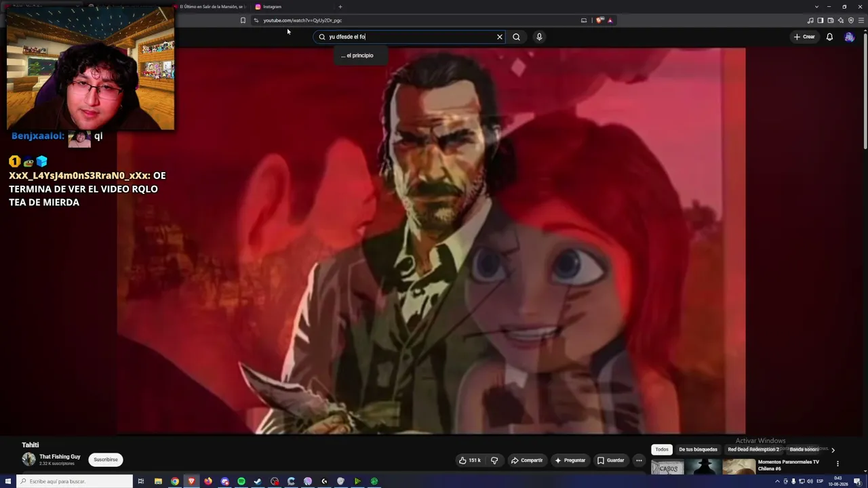Select the "De tus búsquedas" filter chip

[x=698, y=449]
